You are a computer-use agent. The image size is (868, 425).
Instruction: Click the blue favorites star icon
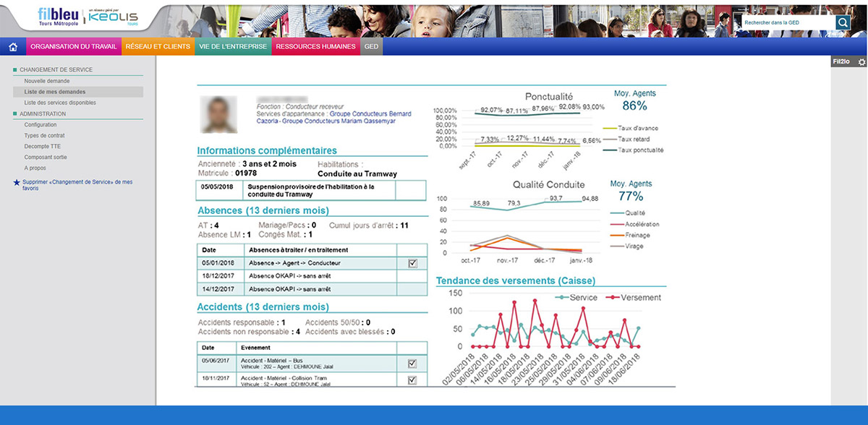[x=17, y=184]
